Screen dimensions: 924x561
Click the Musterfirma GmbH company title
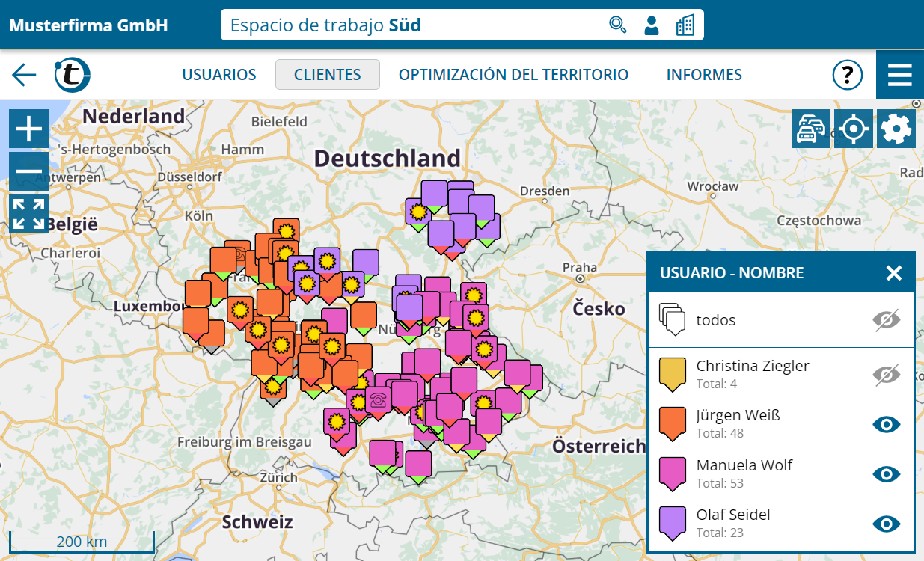coord(88,25)
